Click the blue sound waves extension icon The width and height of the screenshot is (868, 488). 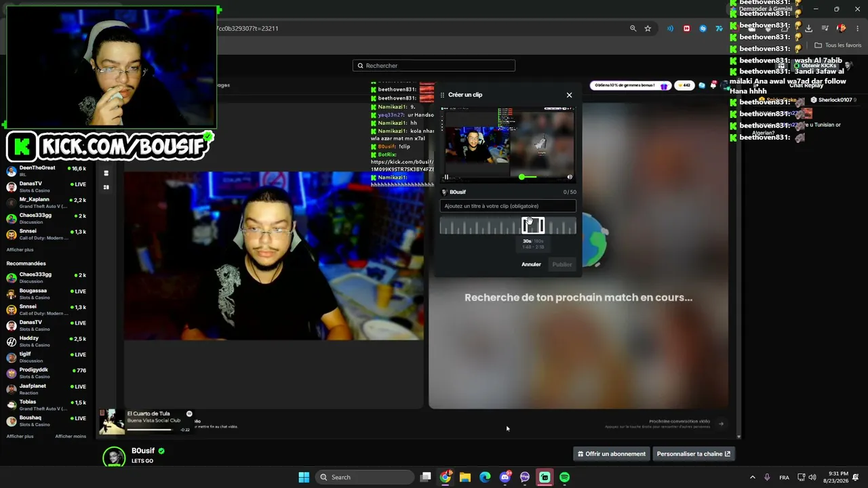tap(670, 28)
